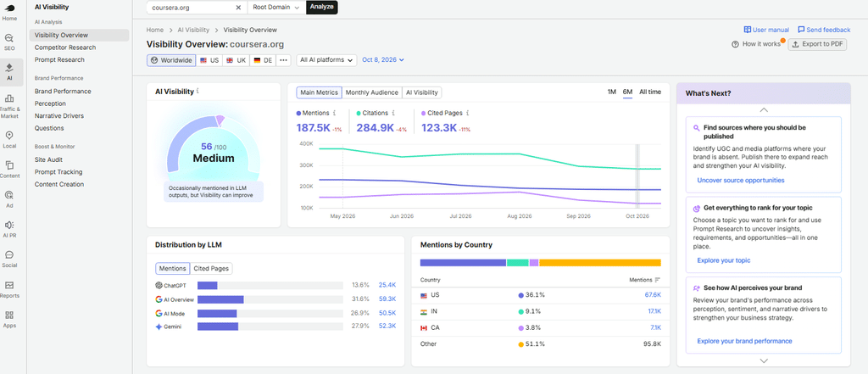Open the Apps sidebar section

coord(9,319)
